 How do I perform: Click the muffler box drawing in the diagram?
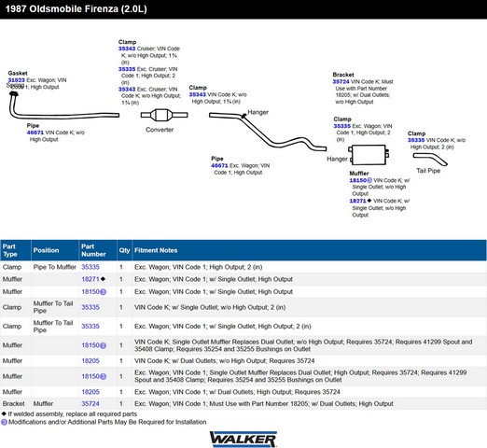pyautogui.click(x=369, y=155)
